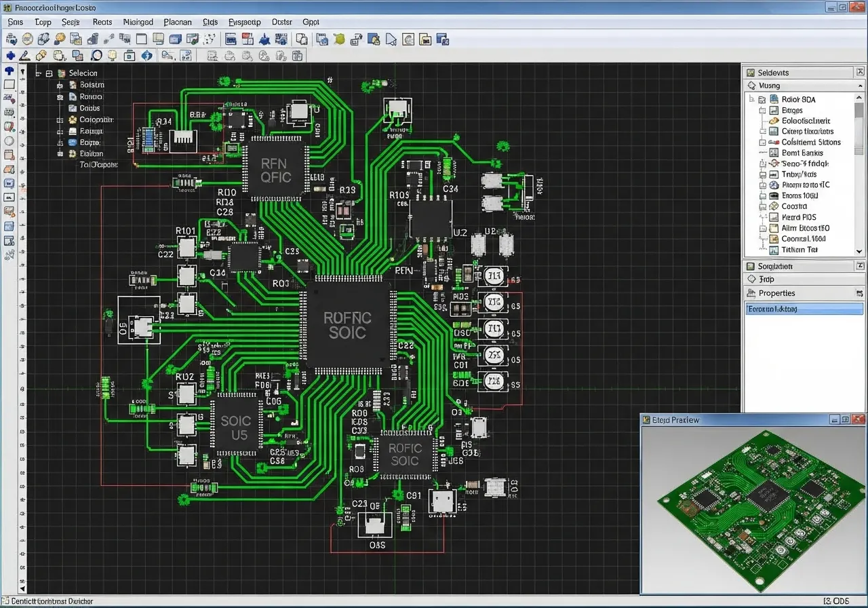Screen dimensions: 868x608
Task: Click the blue diamond arrow icon in second toolbar
Action: (x=146, y=56)
